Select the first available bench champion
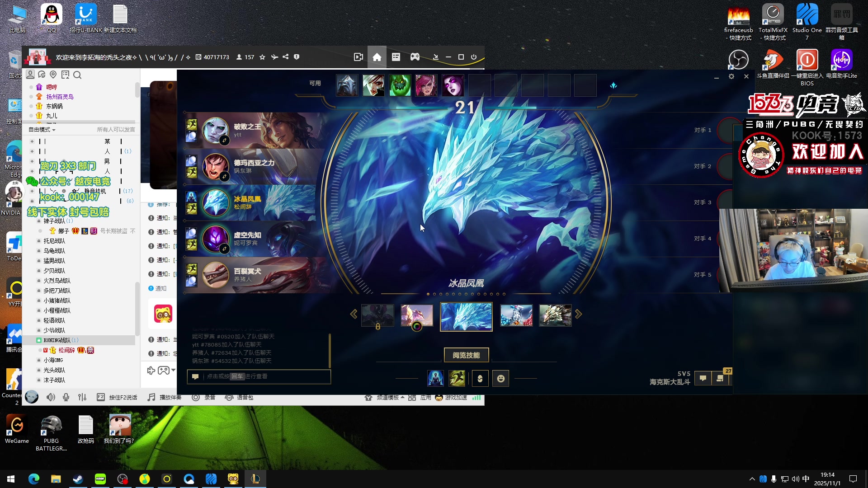868x488 pixels. (x=347, y=85)
